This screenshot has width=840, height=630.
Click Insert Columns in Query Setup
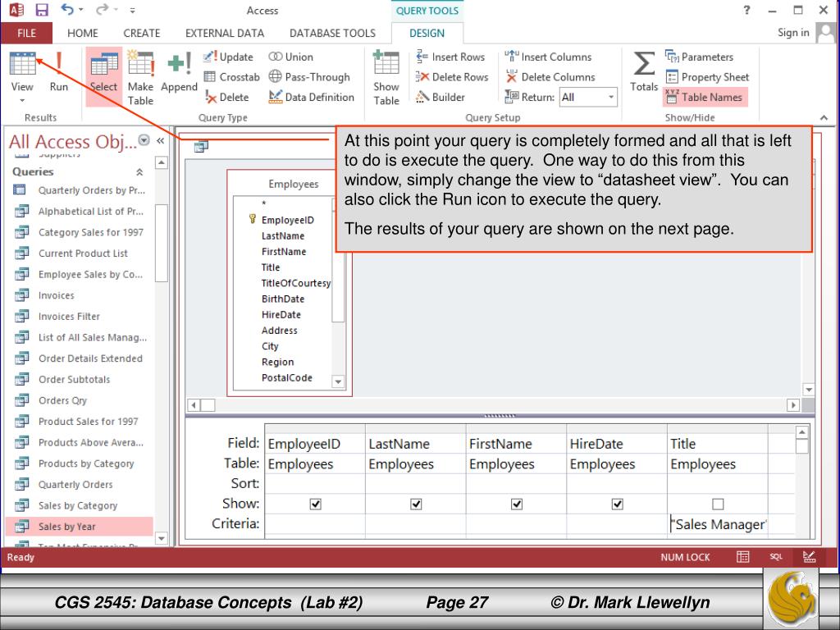click(x=548, y=57)
